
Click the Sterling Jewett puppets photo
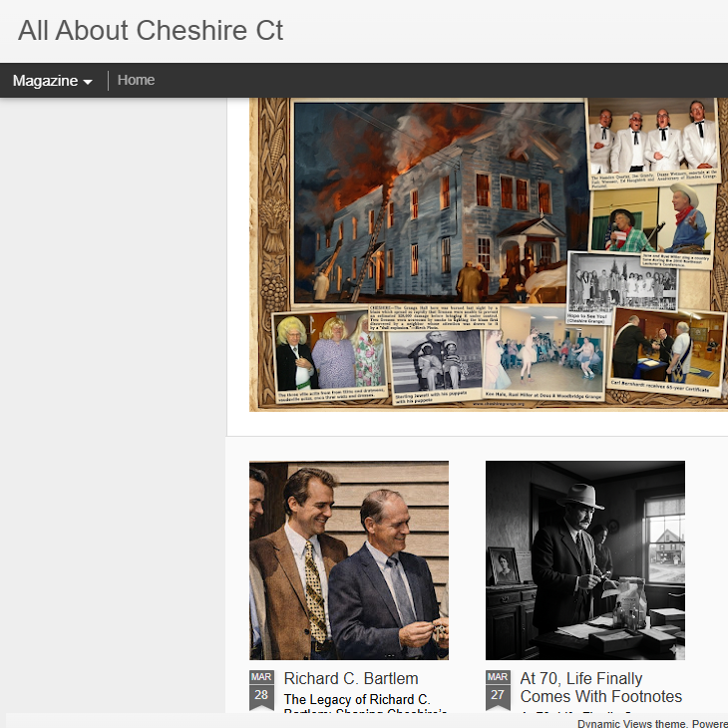[x=436, y=366]
